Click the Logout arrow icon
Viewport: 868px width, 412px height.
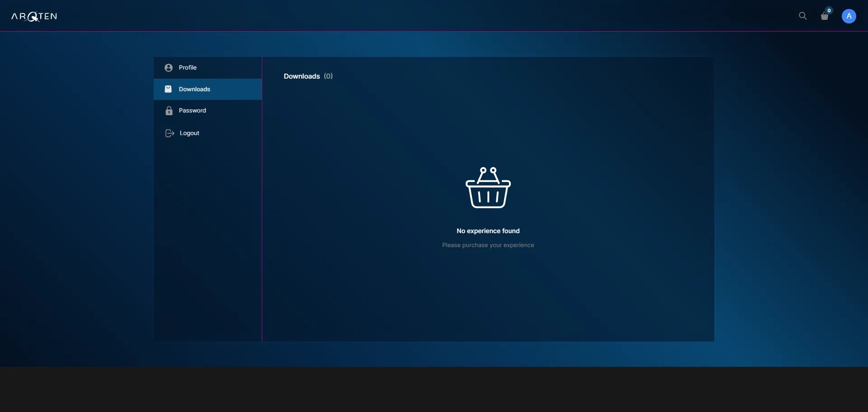tap(170, 133)
